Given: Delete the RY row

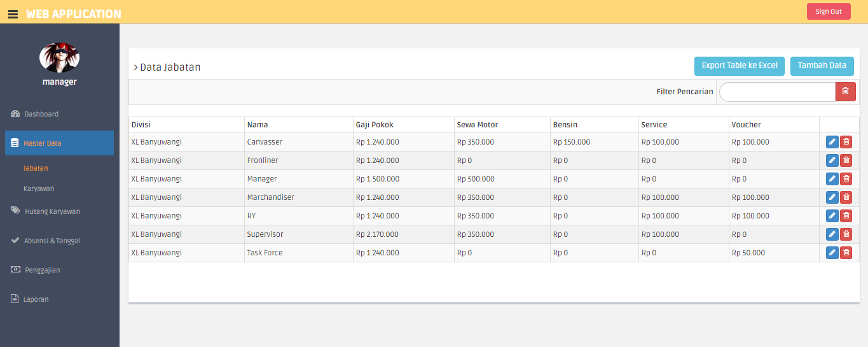Looking at the screenshot, I should coord(846,216).
